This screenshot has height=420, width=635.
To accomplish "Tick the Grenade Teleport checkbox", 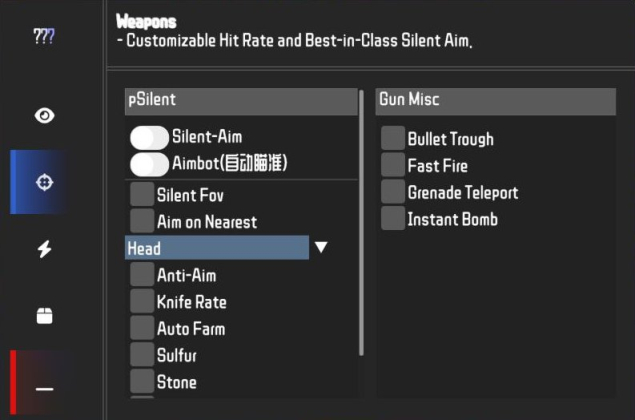I will [x=393, y=192].
